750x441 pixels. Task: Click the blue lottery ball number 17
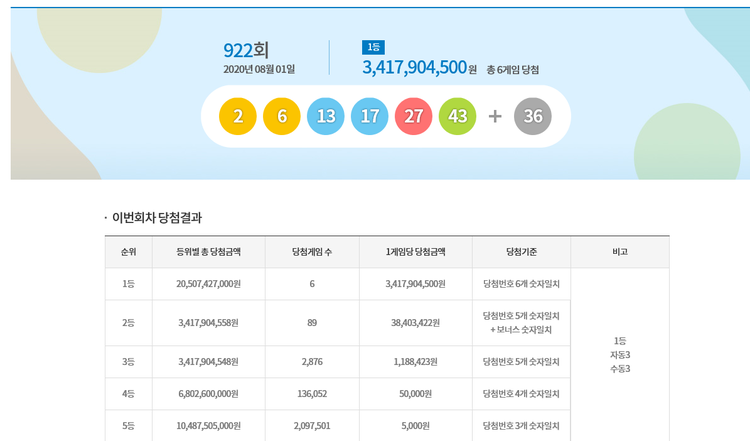tap(370, 116)
